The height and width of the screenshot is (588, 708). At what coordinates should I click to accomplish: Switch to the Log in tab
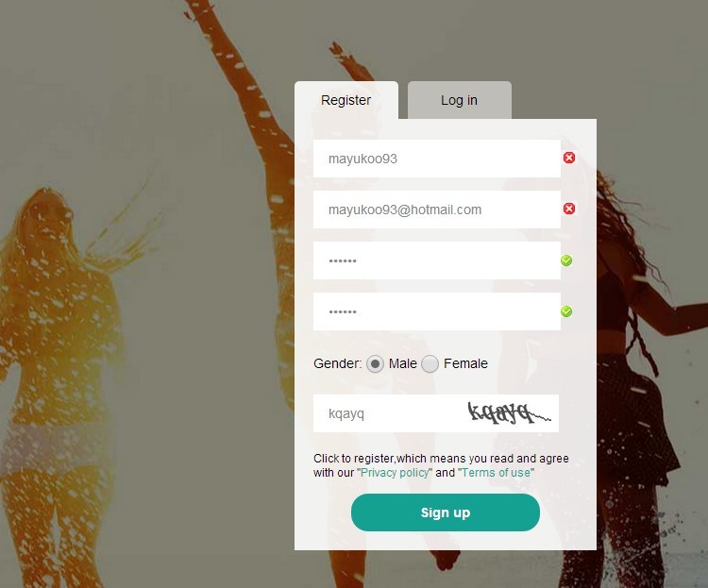click(459, 100)
